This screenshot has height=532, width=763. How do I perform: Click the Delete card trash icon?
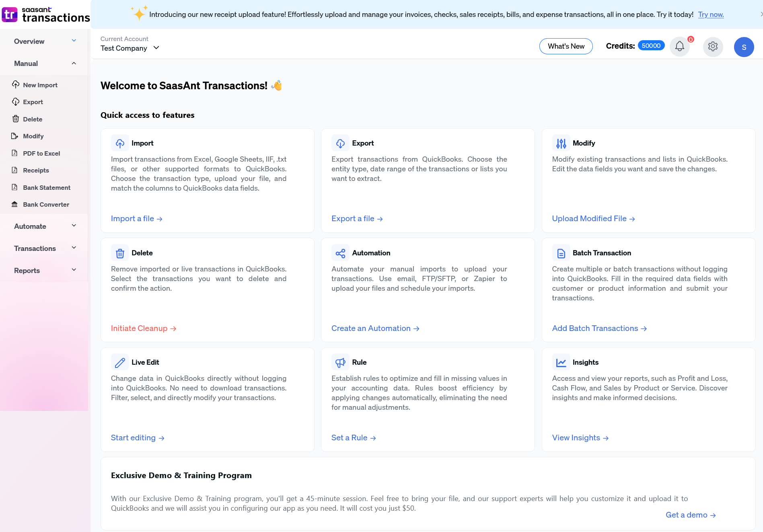[x=120, y=253]
